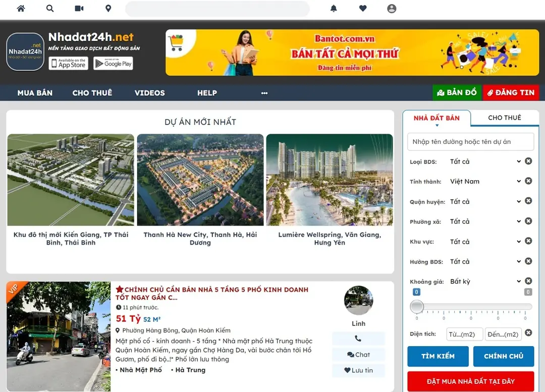This screenshot has height=392, width=545.
Task: Clear the Khoảng giá filter using the X
Action: pyautogui.click(x=528, y=281)
